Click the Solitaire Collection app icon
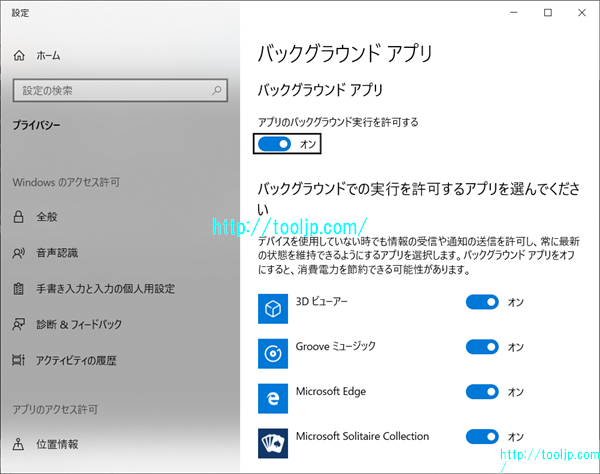This screenshot has height=474, width=600. (273, 443)
